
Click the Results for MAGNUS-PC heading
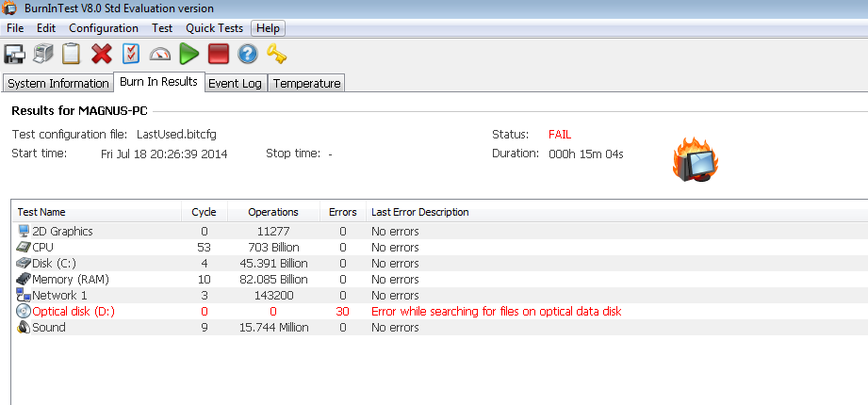[x=80, y=110]
